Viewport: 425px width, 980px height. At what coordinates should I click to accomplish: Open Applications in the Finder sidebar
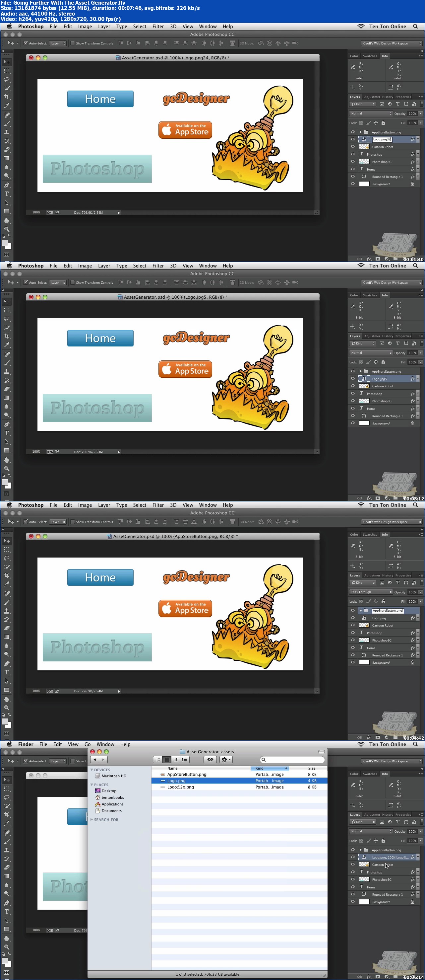pos(112,804)
